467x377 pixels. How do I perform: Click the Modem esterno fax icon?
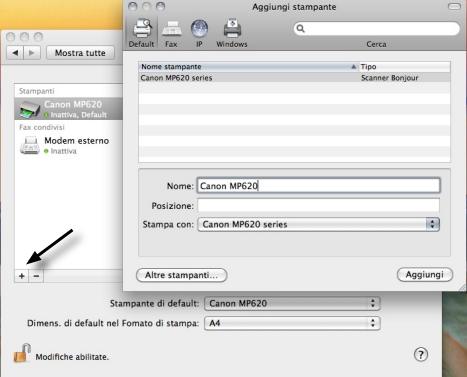click(30, 145)
